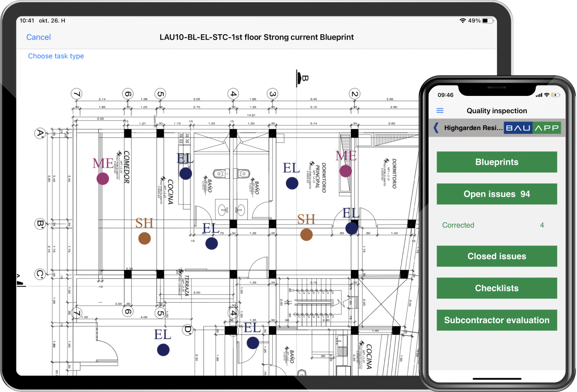577x392 pixels.
Task: Open the Open issues 94 list
Action: [497, 194]
